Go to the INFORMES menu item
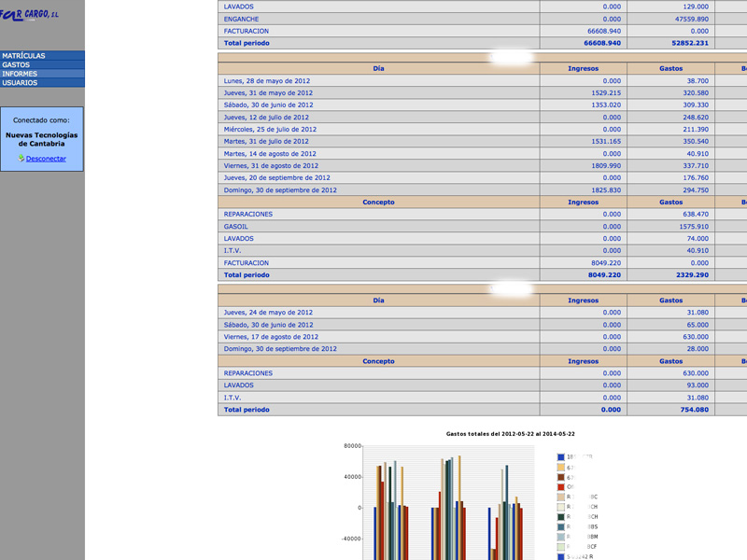This screenshot has width=747, height=560. pos(42,74)
